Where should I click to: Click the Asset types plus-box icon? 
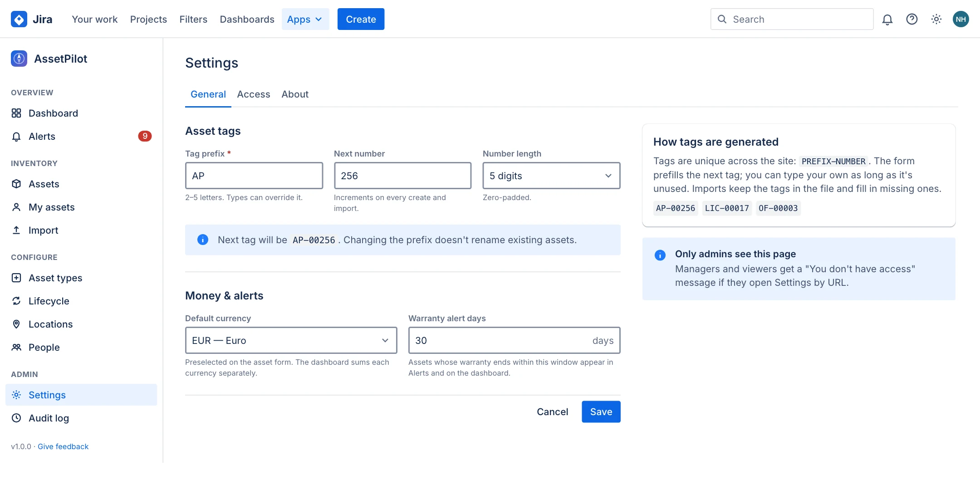point(16,278)
